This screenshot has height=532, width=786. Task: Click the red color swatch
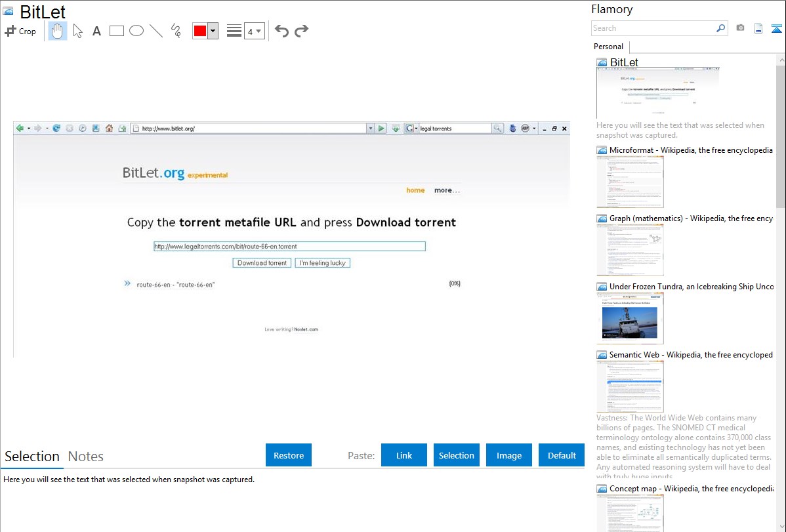pyautogui.click(x=200, y=31)
